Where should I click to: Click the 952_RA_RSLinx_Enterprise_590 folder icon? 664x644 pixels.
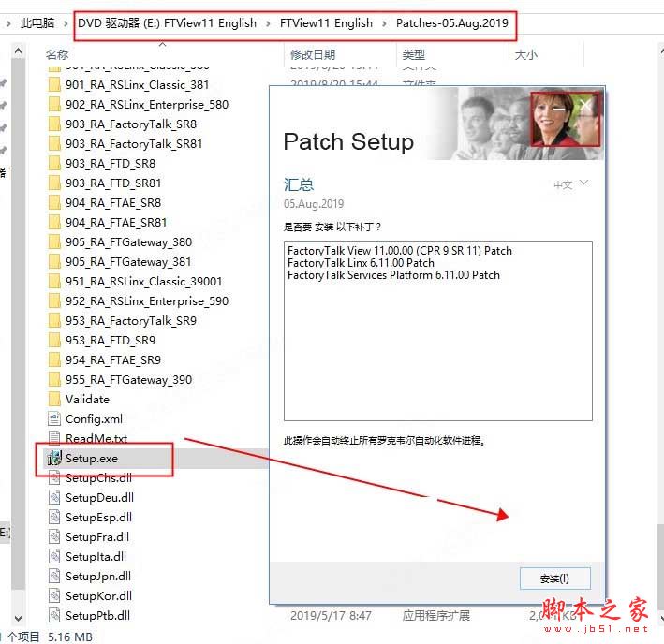[54, 300]
